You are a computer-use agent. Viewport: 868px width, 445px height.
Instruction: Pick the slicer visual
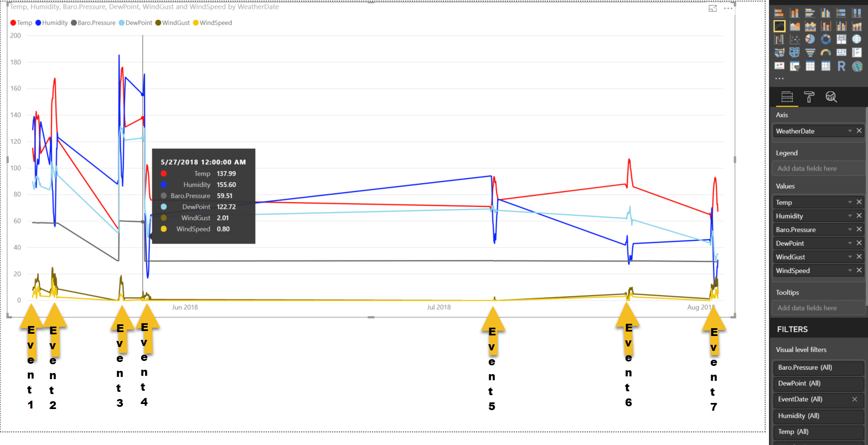point(795,66)
